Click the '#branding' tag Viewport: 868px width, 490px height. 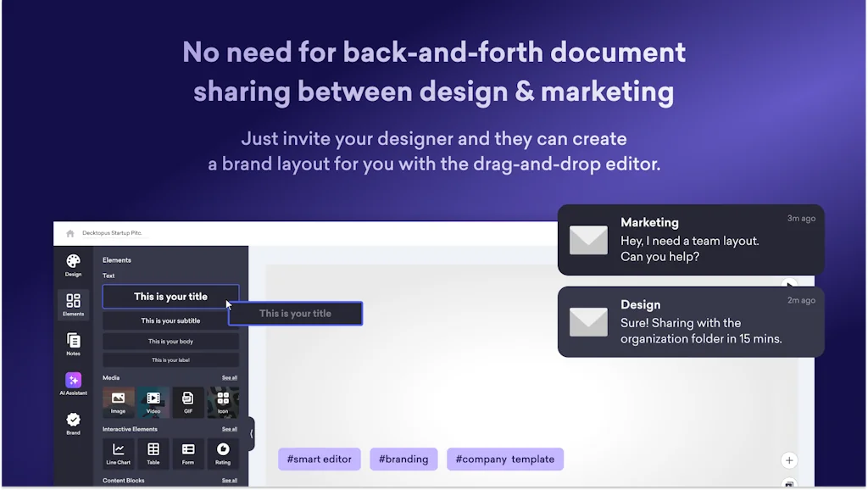(x=403, y=459)
